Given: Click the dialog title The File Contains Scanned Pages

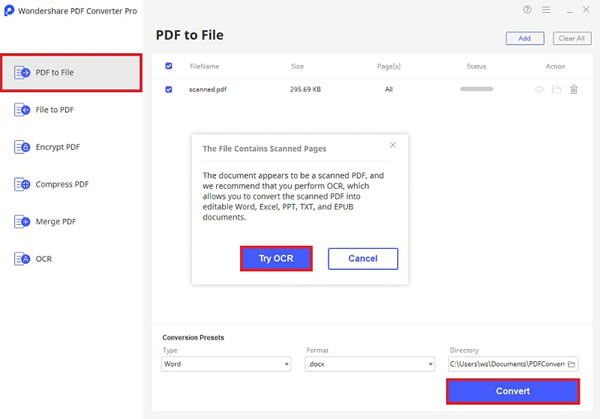Looking at the screenshot, I should coord(264,149).
